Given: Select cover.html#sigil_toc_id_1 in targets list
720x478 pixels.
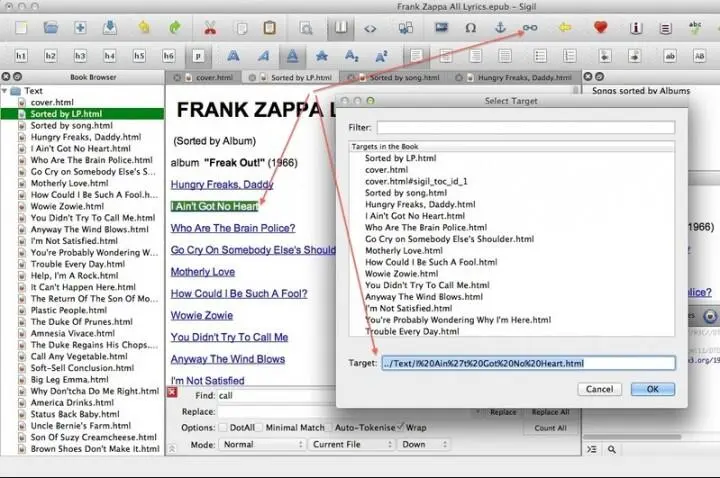Looking at the screenshot, I should coord(416,181).
